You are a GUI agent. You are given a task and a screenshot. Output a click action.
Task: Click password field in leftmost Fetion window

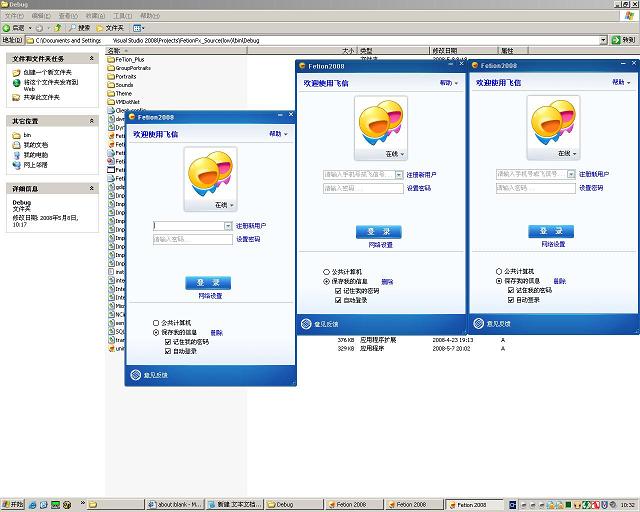pos(193,239)
